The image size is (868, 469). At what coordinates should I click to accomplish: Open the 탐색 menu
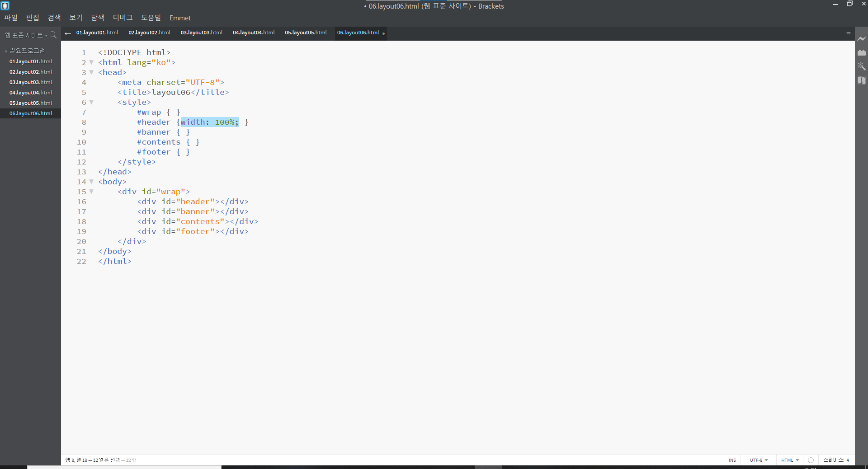coord(98,18)
